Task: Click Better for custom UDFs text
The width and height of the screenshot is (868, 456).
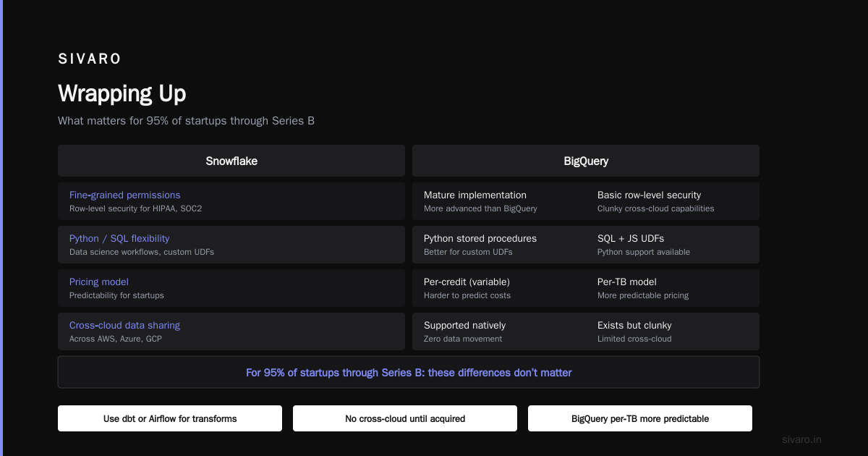Action: (x=468, y=252)
